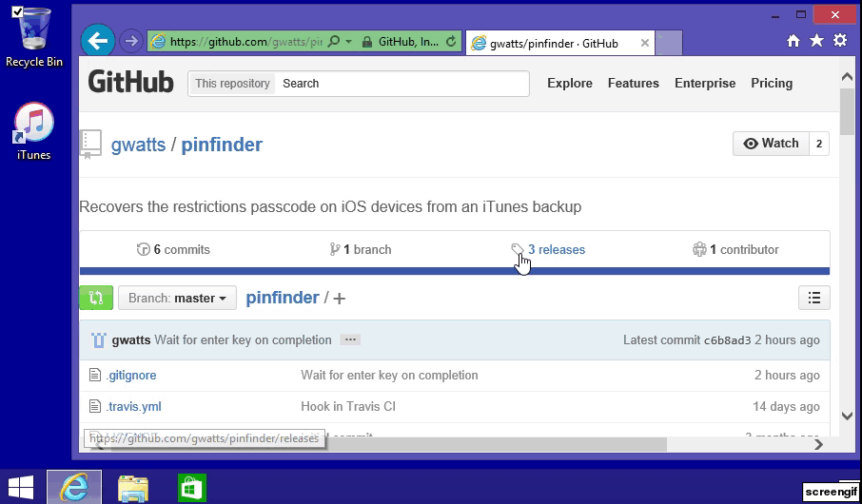Viewport: 862px width, 504px height.
Task: Click the horizontal scrollbar right arrow
Action: 818,444
